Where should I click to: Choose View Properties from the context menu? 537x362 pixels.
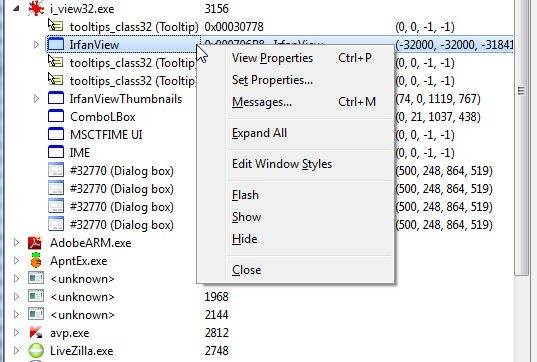click(x=296, y=58)
